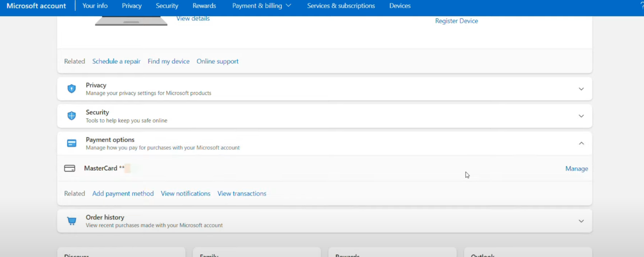Expand the Order history section chevron
Image resolution: width=644 pixels, height=257 pixels.
pos(581,221)
